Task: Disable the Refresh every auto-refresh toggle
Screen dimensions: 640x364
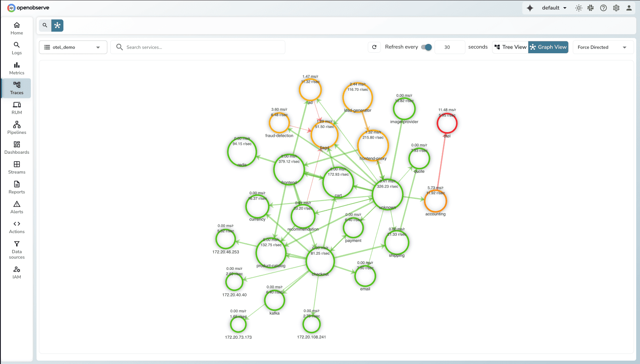Action: 427,47
